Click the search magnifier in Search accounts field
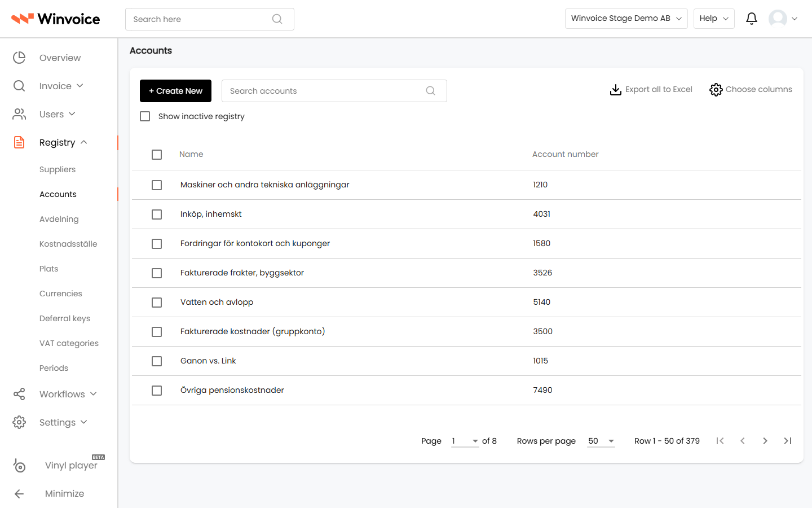The width and height of the screenshot is (812, 508). (431, 91)
